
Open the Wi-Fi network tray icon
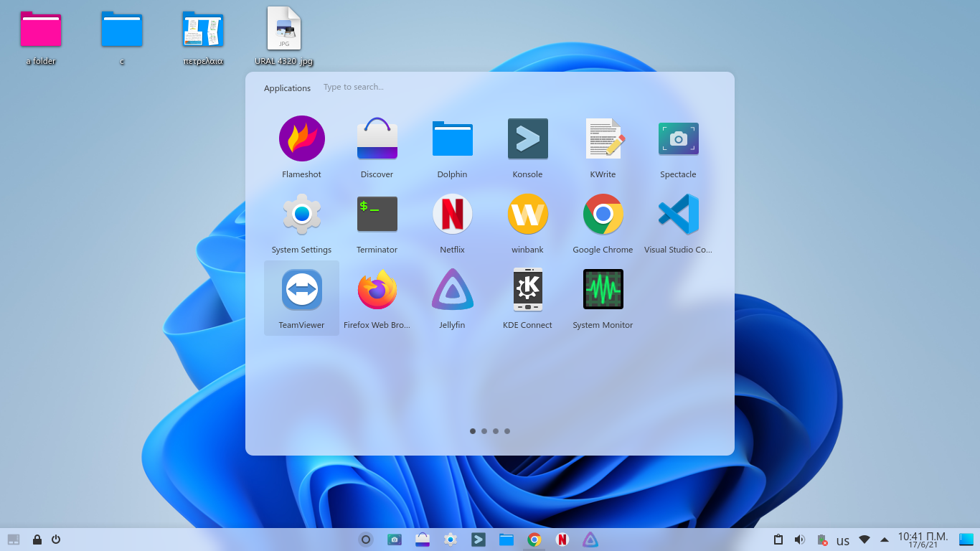(864, 540)
